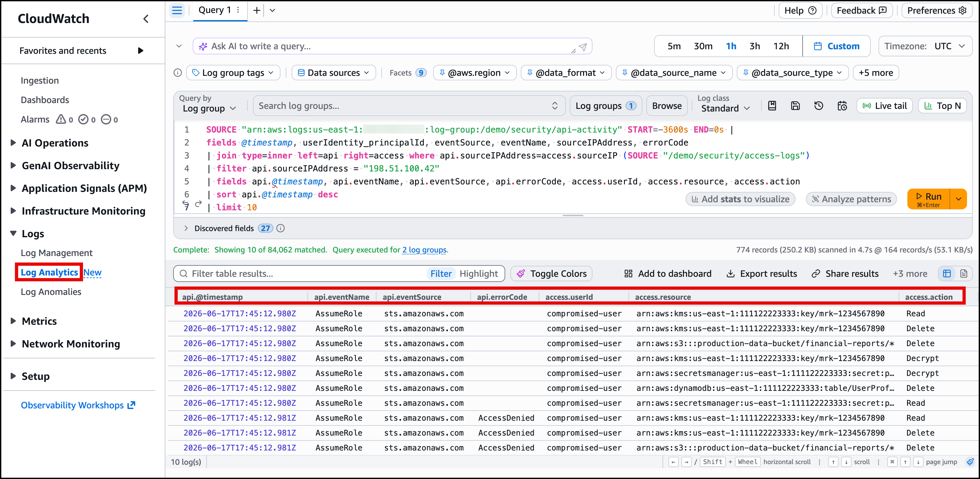Click the Filter table results field
980x479 pixels.
305,273
